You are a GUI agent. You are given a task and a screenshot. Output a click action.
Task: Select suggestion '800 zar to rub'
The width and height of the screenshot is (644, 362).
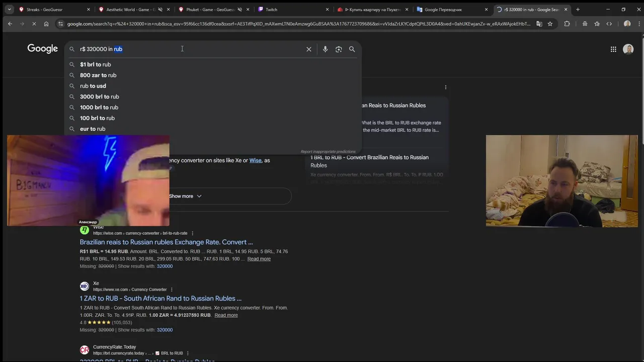tap(213, 75)
